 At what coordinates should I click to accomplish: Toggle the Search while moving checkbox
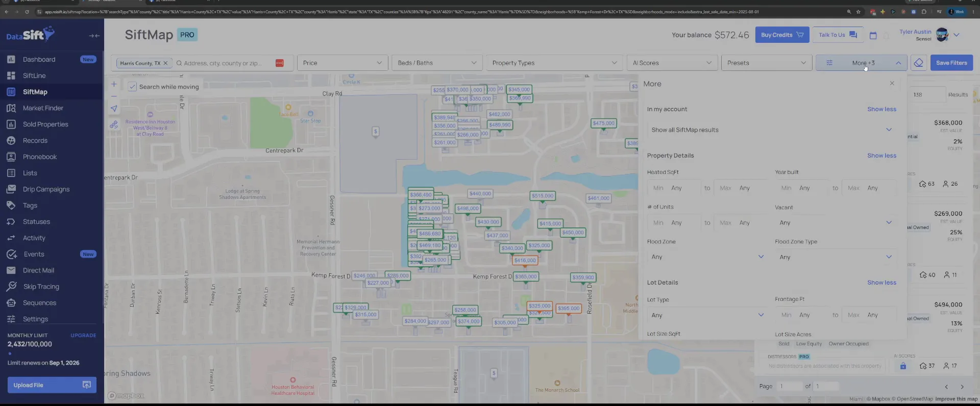tap(132, 87)
